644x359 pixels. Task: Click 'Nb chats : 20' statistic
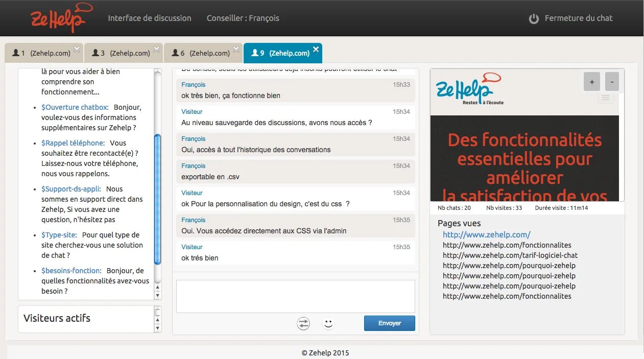pyautogui.click(x=454, y=208)
